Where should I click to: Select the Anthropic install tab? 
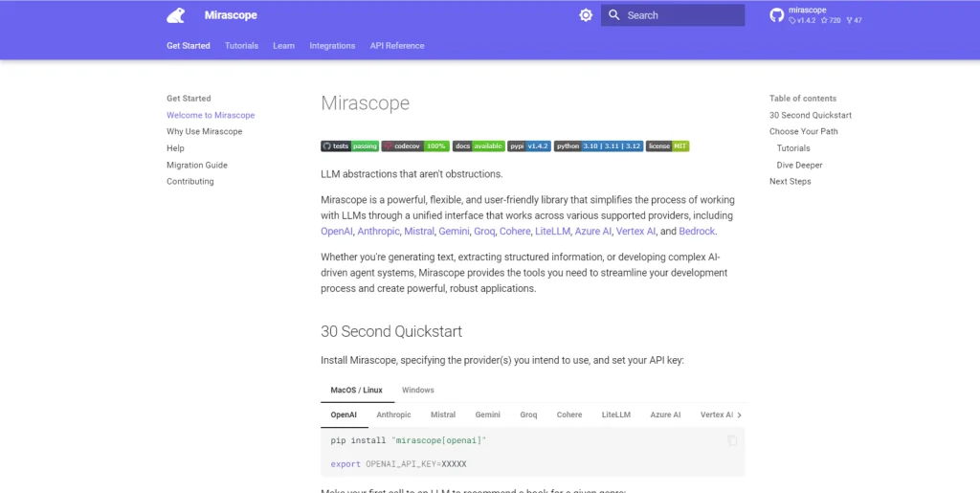pyautogui.click(x=393, y=415)
